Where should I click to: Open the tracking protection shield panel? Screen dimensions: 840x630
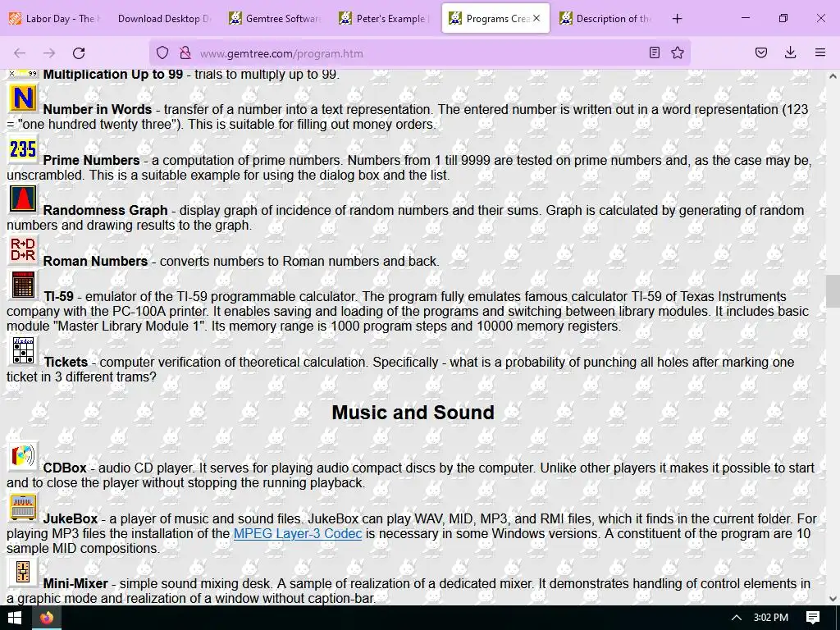tap(162, 53)
